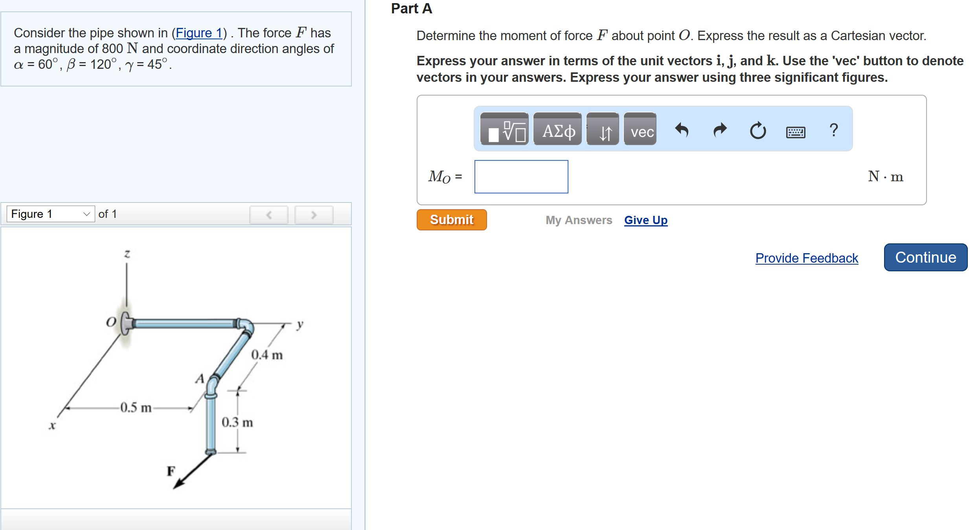Click My Answers
Viewport: 980px width, 530px height.
tap(579, 220)
